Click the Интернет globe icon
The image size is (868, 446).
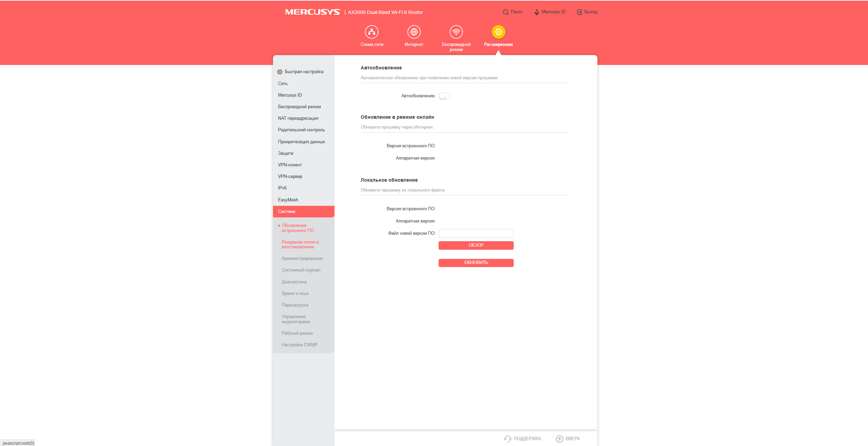point(414,32)
